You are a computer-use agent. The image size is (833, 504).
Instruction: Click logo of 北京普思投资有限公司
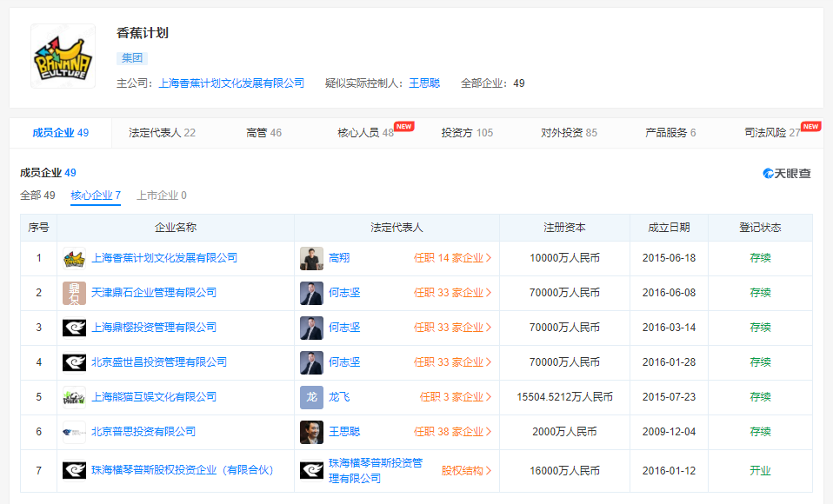[75, 432]
